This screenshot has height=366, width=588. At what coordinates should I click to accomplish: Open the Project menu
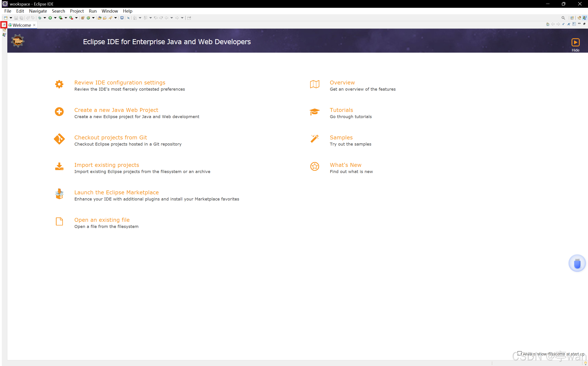(x=77, y=11)
